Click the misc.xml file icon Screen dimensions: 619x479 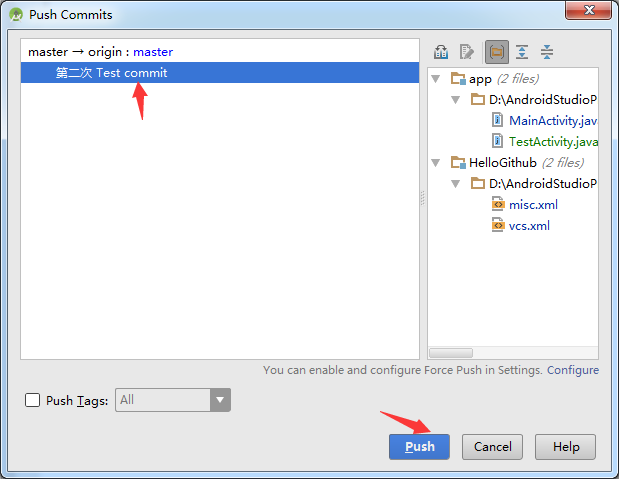click(x=498, y=204)
